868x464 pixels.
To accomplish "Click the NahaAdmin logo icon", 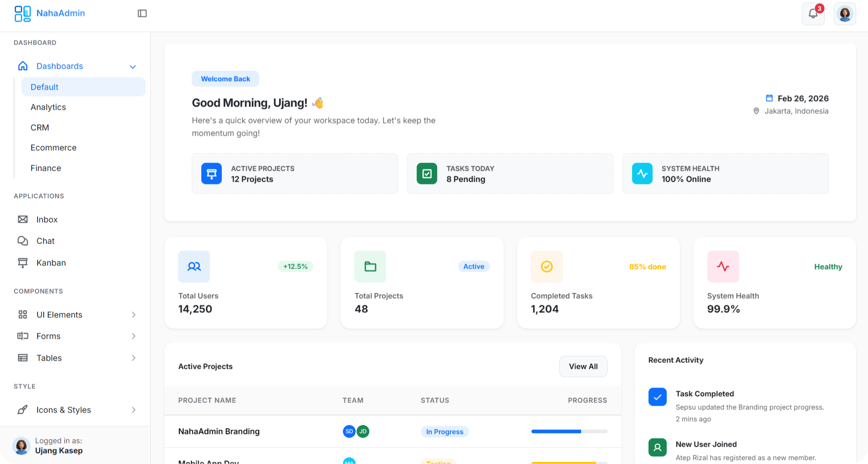I will click(23, 14).
